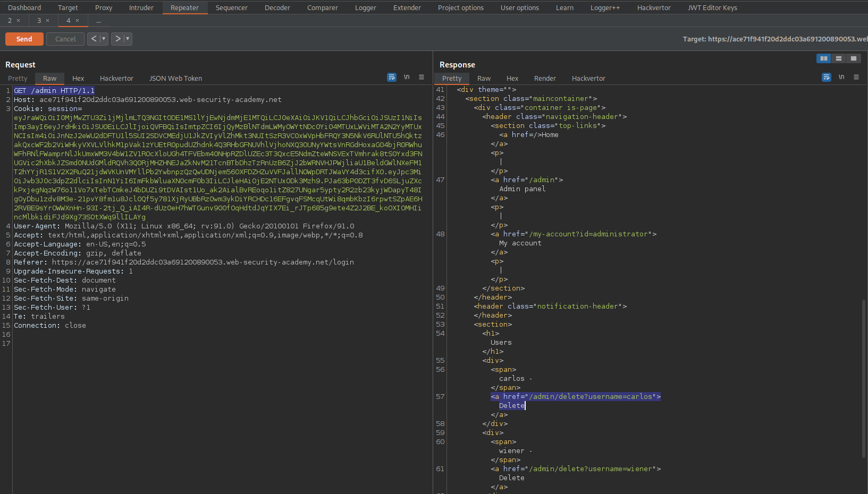Open the Logger tab
The height and width of the screenshot is (494, 868).
pos(365,7)
